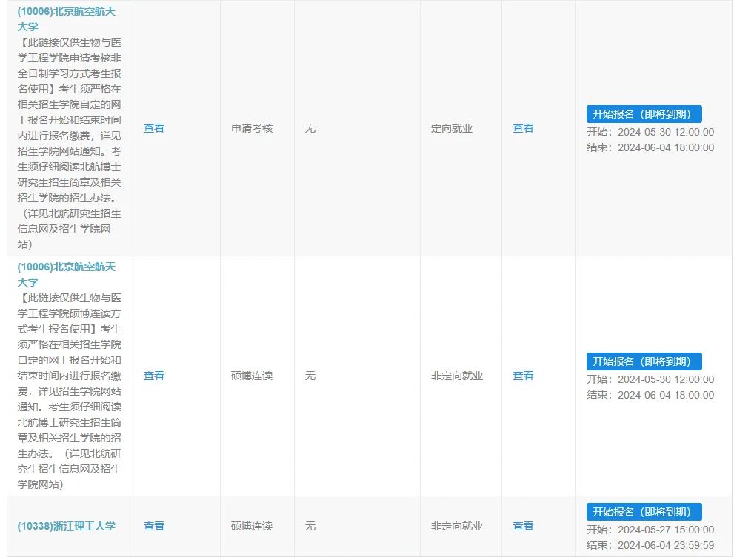
Task: Click first 查看 link in 申请考核 row
Action: coord(154,128)
